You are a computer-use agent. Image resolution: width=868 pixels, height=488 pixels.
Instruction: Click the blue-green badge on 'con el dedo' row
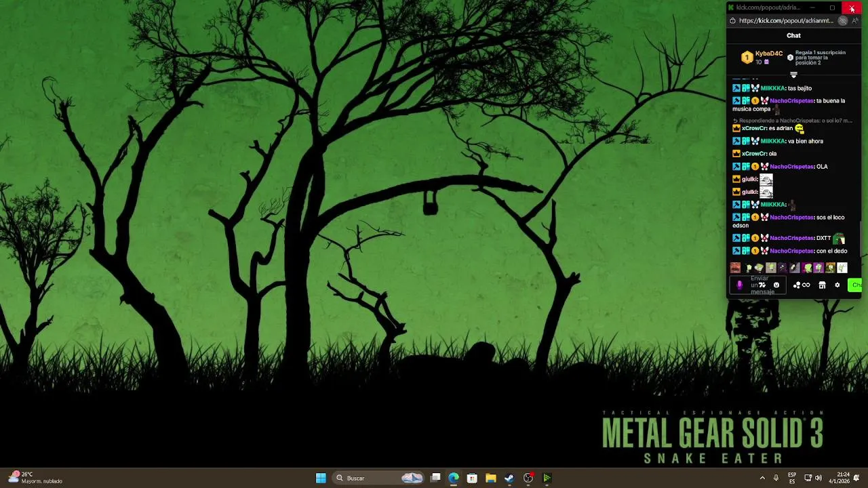tap(745, 251)
